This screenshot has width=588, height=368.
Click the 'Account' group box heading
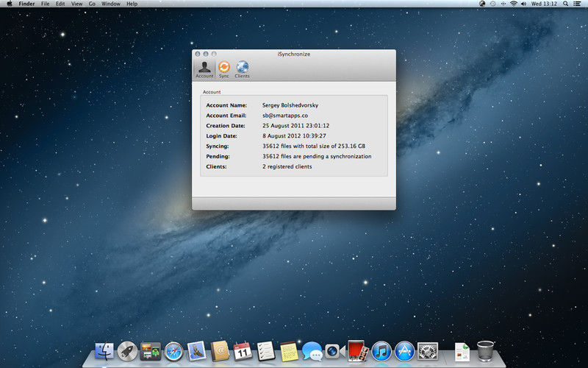(212, 91)
